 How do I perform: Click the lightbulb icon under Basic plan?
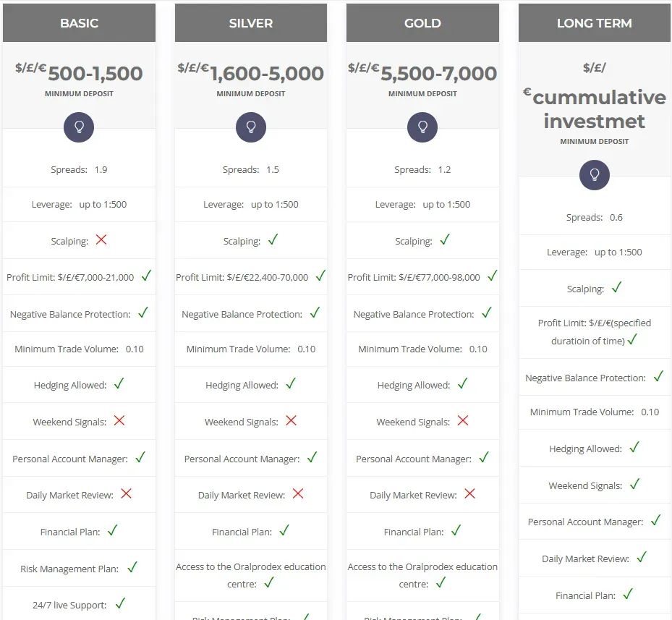[79, 127]
